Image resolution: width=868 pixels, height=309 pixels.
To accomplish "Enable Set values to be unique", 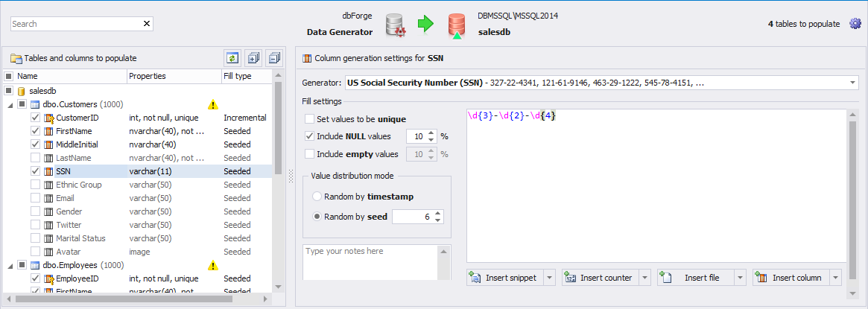I will tap(309, 119).
